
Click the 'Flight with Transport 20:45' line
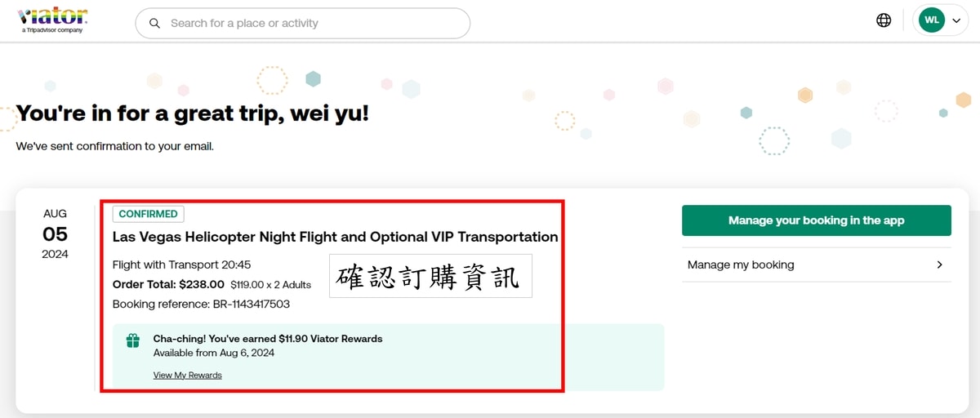(181, 265)
